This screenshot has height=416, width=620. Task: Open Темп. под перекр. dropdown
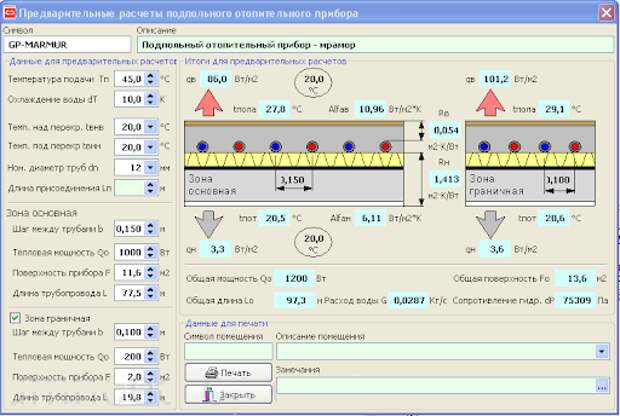click(150, 147)
